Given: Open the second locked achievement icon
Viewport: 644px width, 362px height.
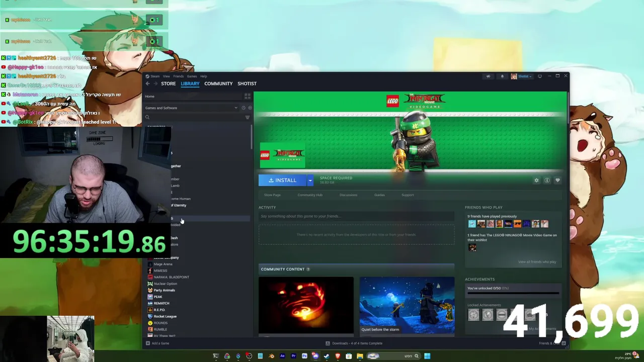Looking at the screenshot, I should coord(488,315).
